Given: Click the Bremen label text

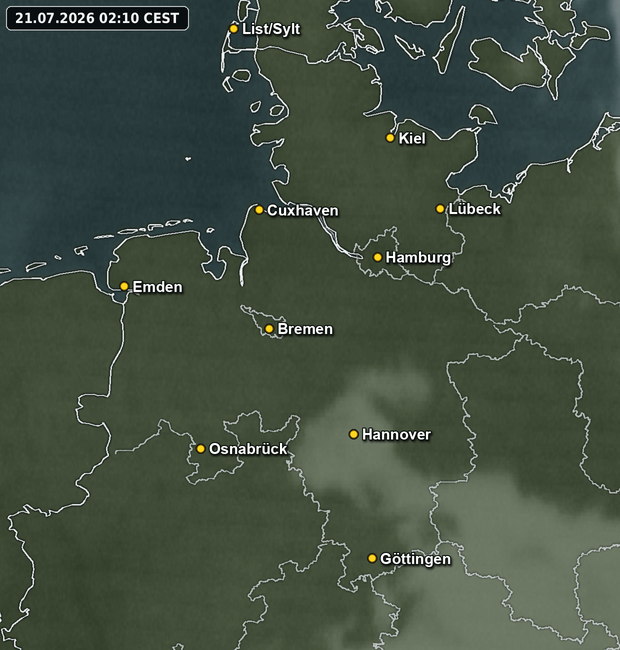Looking at the screenshot, I should pyautogui.click(x=305, y=329).
